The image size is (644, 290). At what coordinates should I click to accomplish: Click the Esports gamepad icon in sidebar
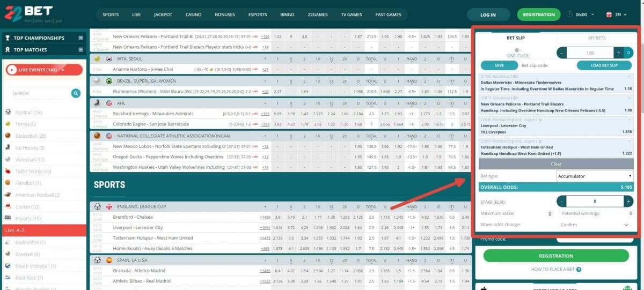pyautogui.click(x=8, y=219)
